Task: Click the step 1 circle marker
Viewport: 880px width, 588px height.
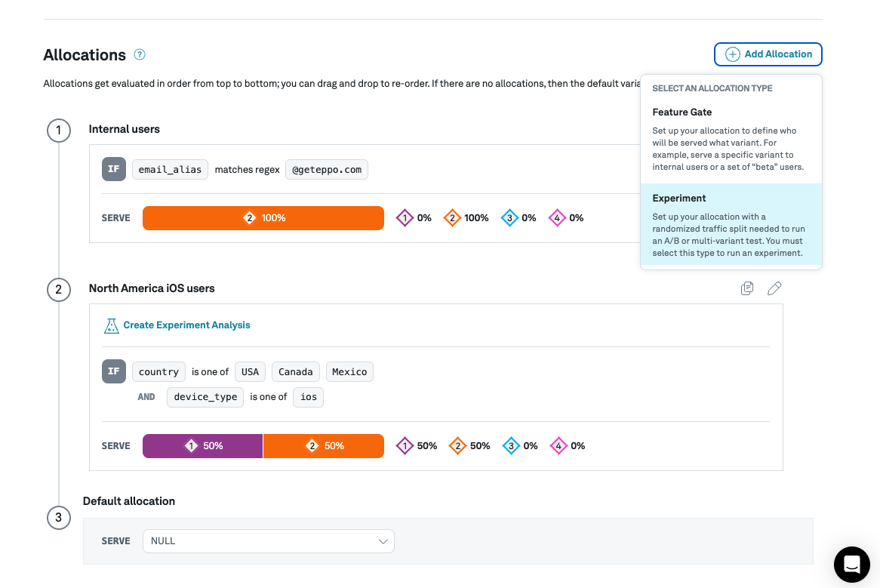Action: (x=59, y=131)
